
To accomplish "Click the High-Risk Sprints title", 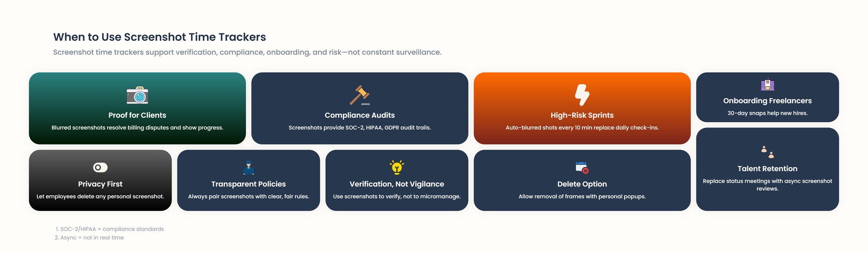I will (582, 115).
